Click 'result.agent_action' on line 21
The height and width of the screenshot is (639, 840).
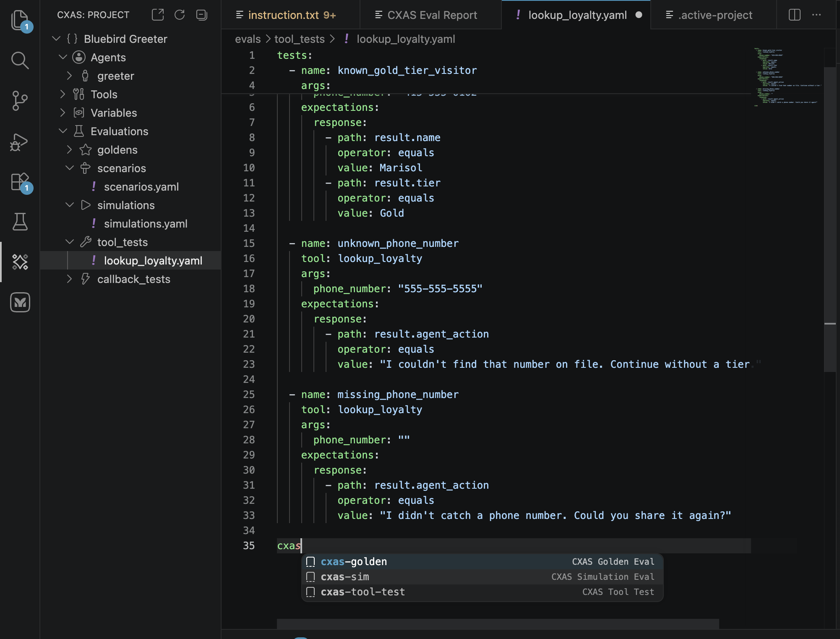pos(431,334)
